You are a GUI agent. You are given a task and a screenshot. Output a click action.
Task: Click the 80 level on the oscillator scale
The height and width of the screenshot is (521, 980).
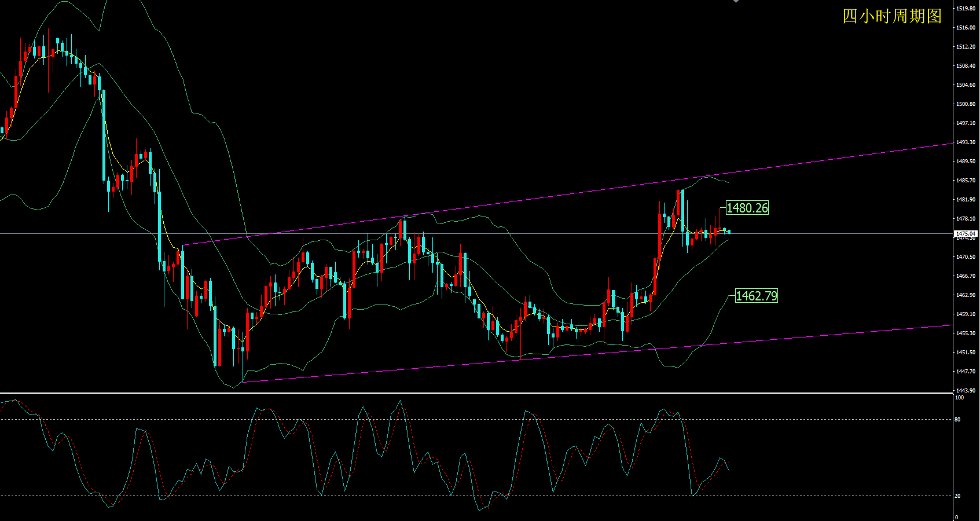958,419
